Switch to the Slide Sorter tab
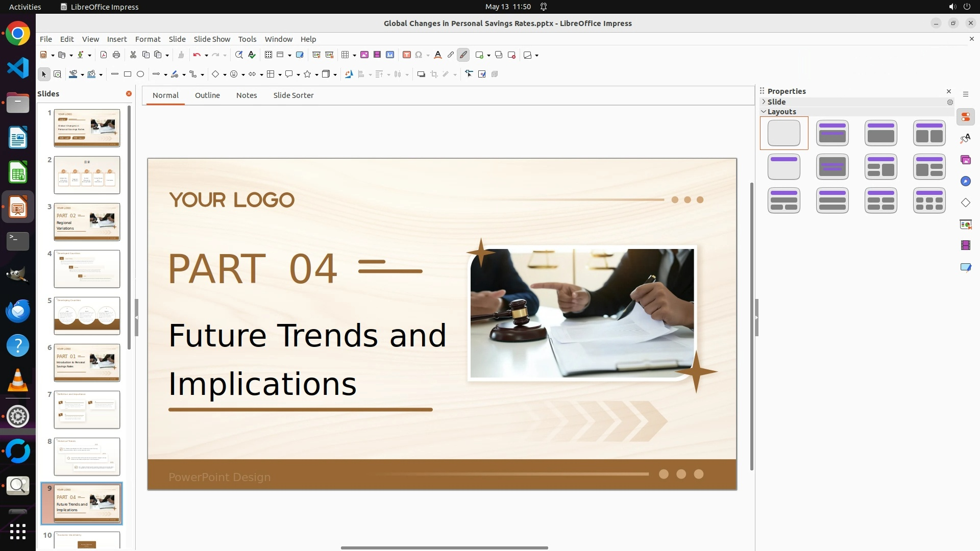This screenshot has height=551, width=980. point(293,95)
